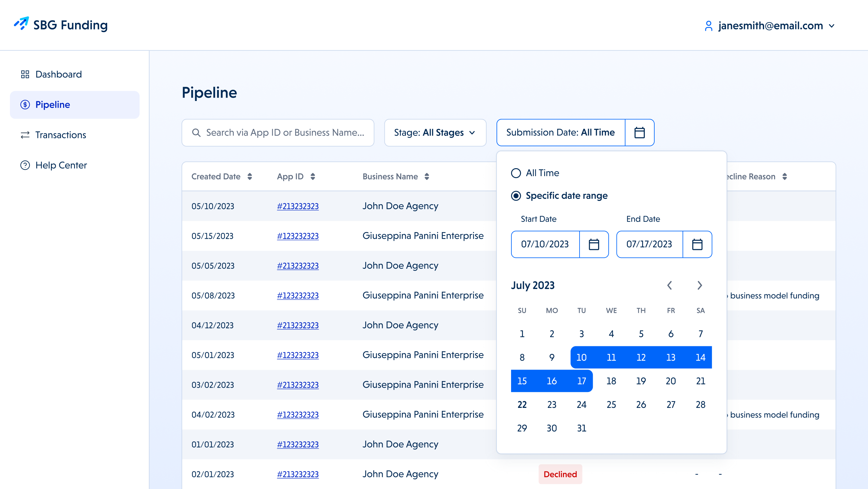Viewport: 868px width, 489px height.
Task: Choose July 28 in the calendar
Action: tap(700, 404)
